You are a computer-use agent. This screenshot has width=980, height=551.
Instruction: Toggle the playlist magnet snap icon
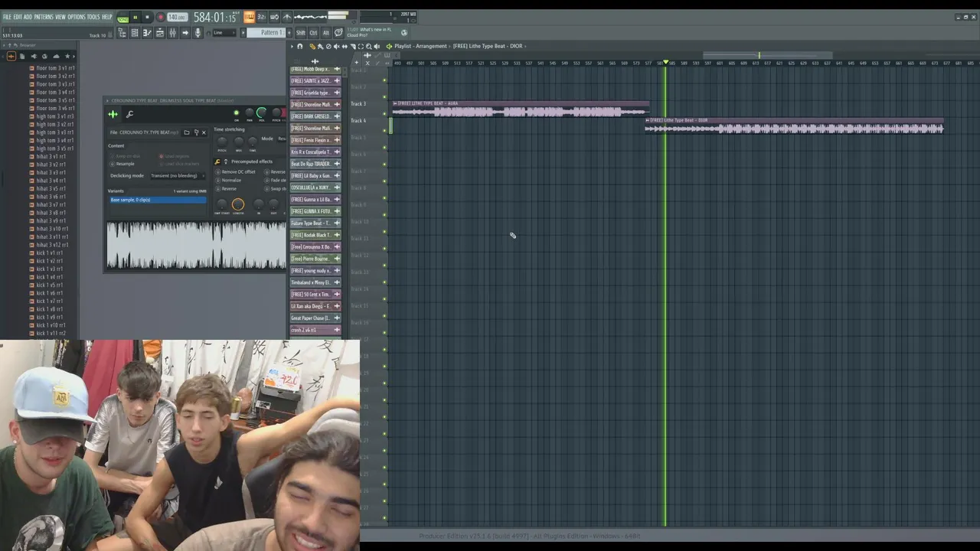(x=300, y=46)
